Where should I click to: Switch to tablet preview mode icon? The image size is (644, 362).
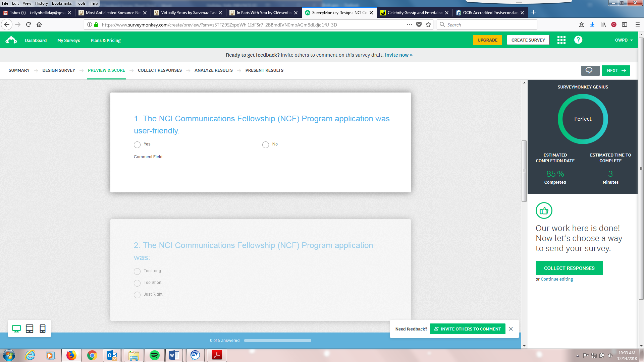[30, 329]
